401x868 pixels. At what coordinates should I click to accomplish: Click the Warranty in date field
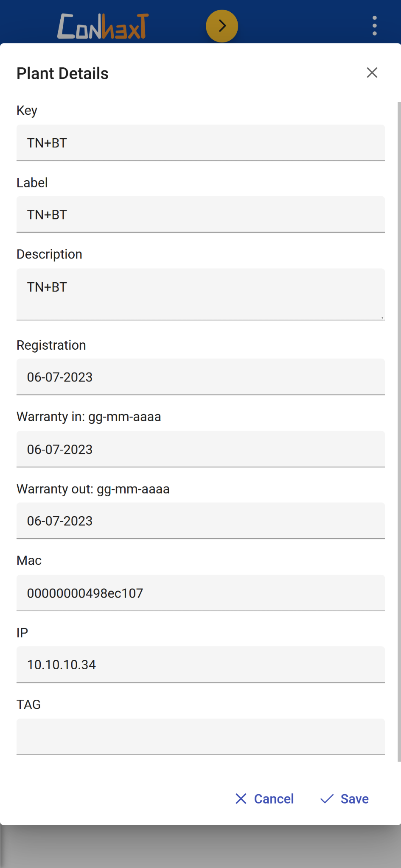(x=200, y=449)
